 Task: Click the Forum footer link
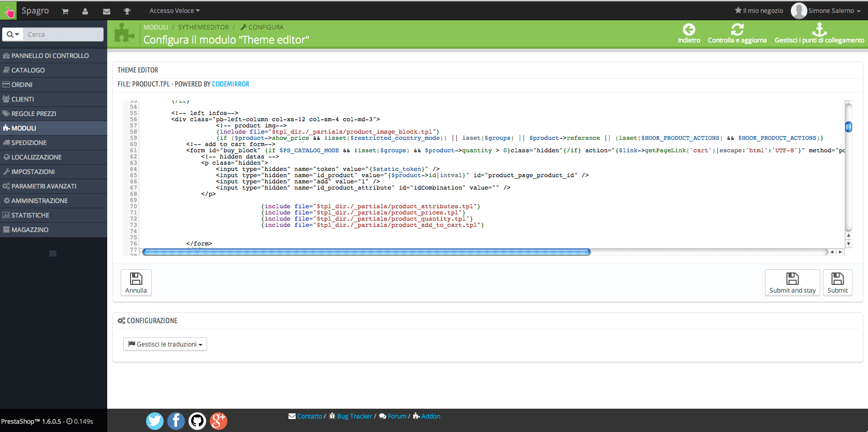coord(397,416)
